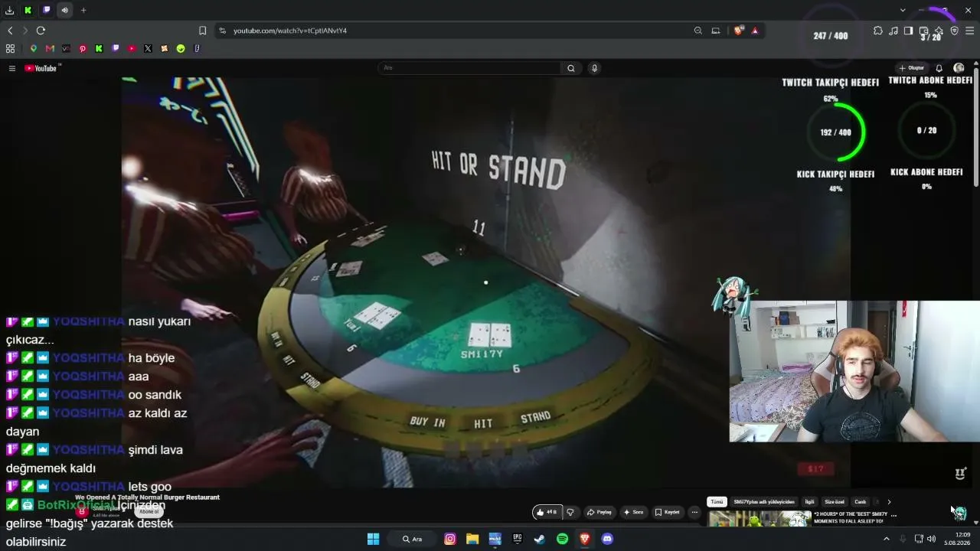
Task: Open File Explorer from the taskbar
Action: tap(472, 539)
